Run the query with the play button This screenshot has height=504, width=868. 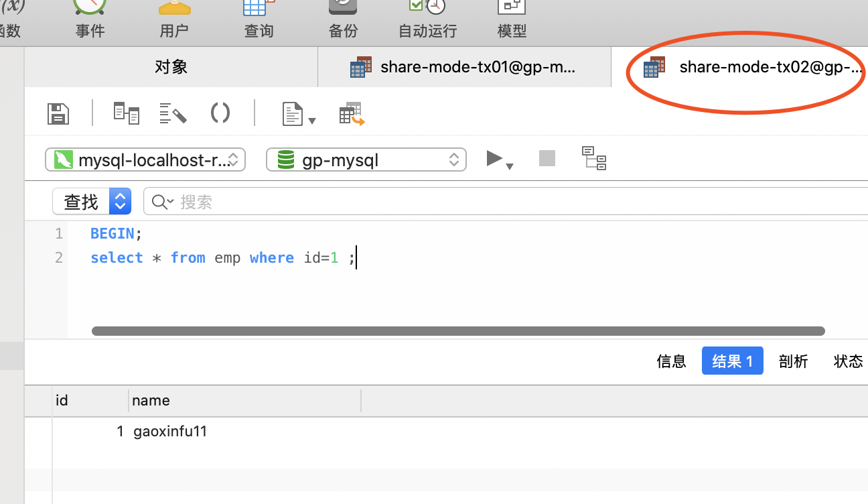494,158
